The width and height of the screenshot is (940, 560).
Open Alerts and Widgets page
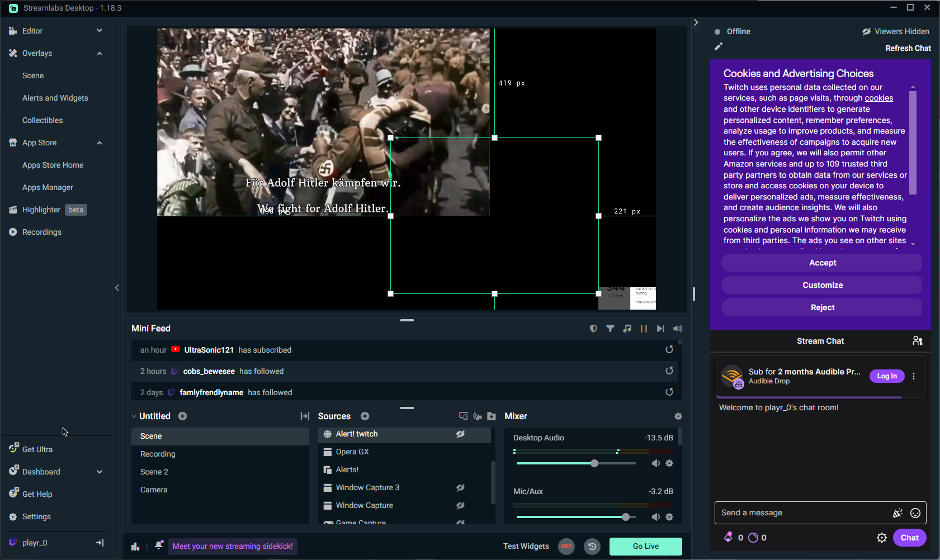tap(55, 98)
